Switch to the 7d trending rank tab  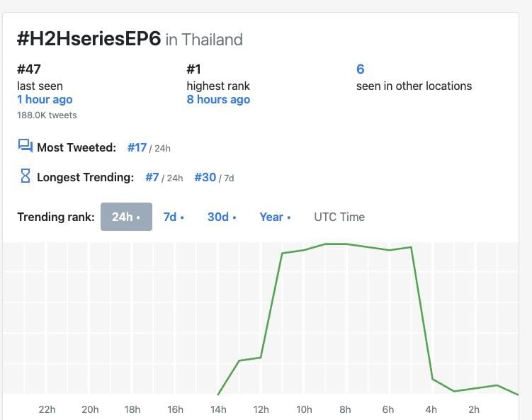tap(174, 217)
